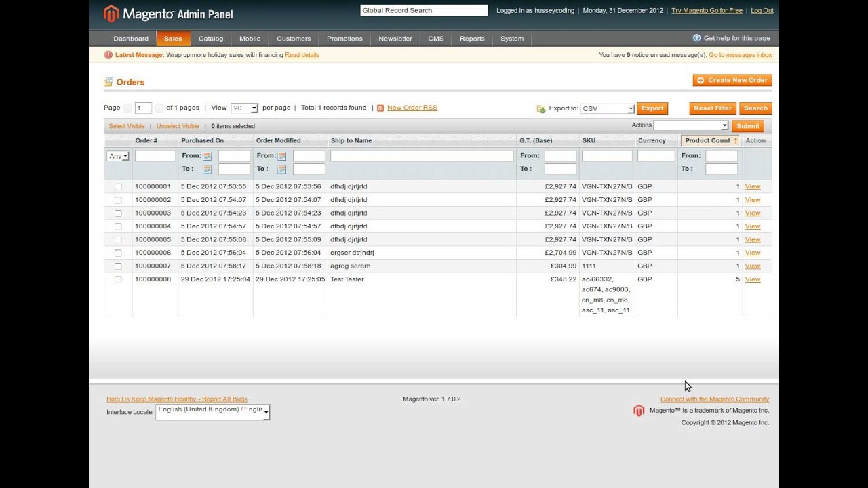Click the Unselect Visible link

click(178, 126)
